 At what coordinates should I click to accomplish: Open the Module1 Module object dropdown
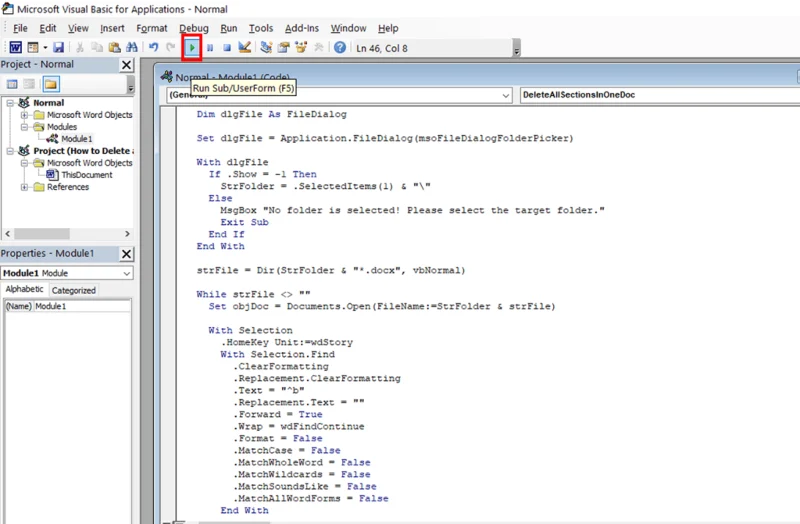click(x=127, y=273)
